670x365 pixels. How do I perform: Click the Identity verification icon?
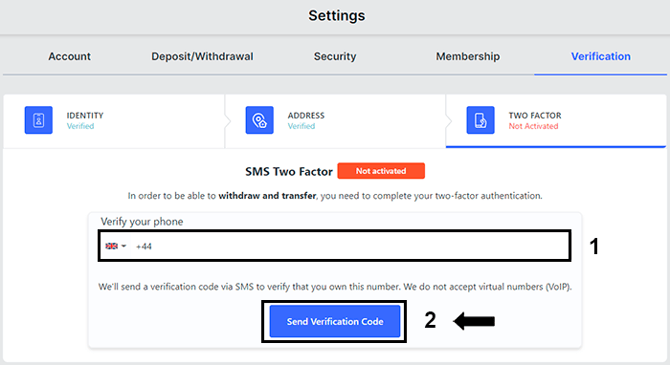(38, 120)
